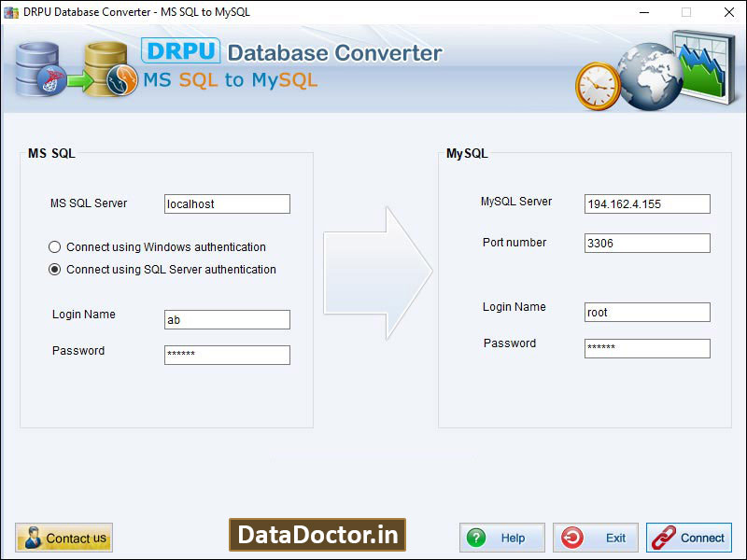Click the Help button
The width and height of the screenshot is (747, 560).
(x=501, y=537)
